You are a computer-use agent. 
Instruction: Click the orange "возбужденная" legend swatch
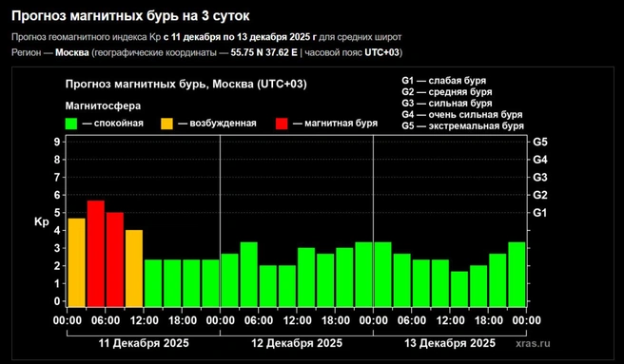click(x=166, y=124)
